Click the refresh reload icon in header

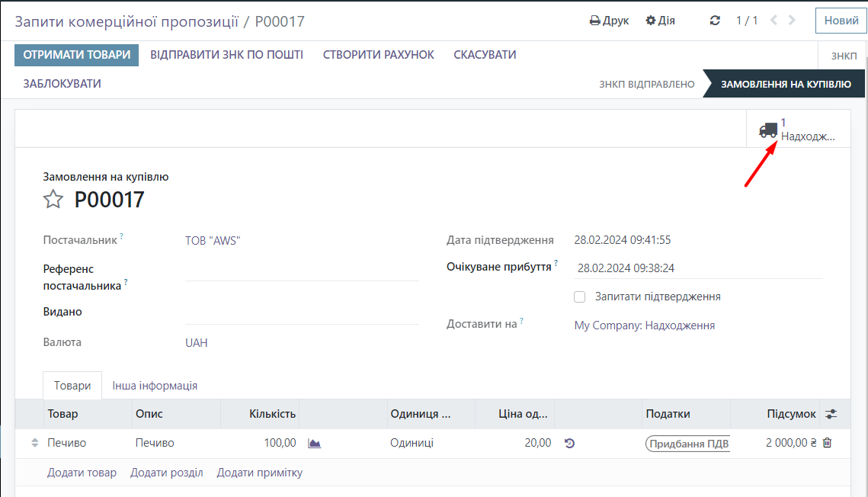click(x=715, y=21)
